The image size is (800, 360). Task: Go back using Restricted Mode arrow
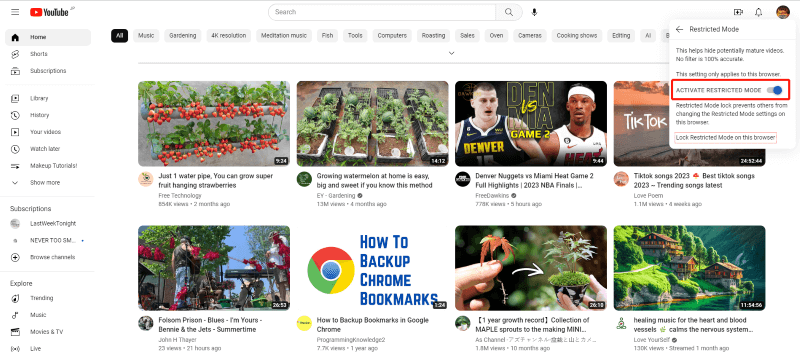(x=679, y=29)
